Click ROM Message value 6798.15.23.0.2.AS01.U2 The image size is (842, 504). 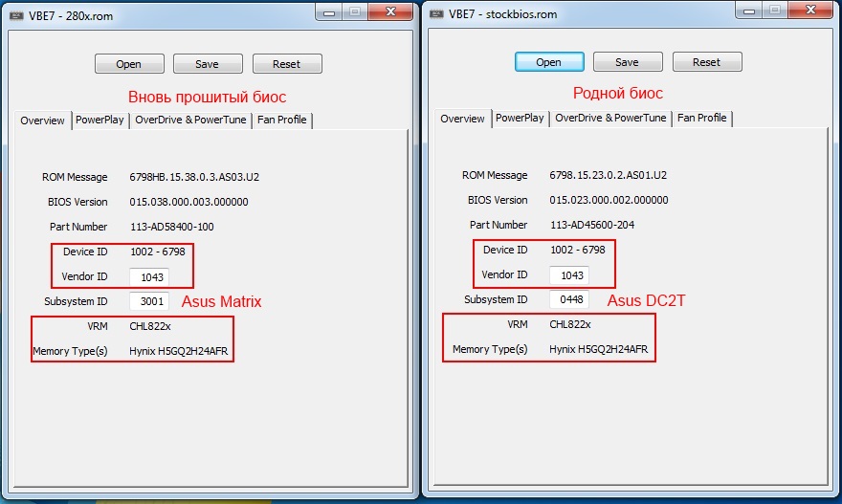pos(609,175)
